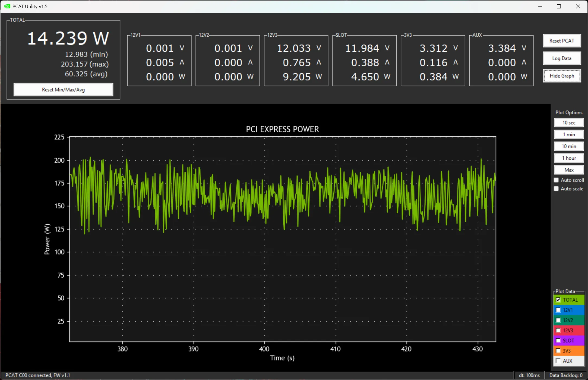The height and width of the screenshot is (380, 588).
Task: Hide the graph with Hide Graph button
Action: (x=562, y=76)
